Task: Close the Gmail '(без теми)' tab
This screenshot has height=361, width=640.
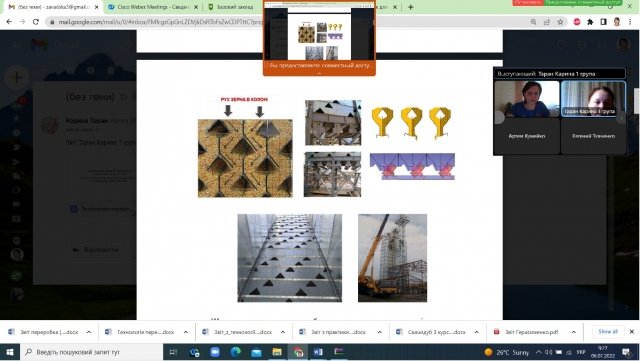Action: pyautogui.click(x=97, y=7)
